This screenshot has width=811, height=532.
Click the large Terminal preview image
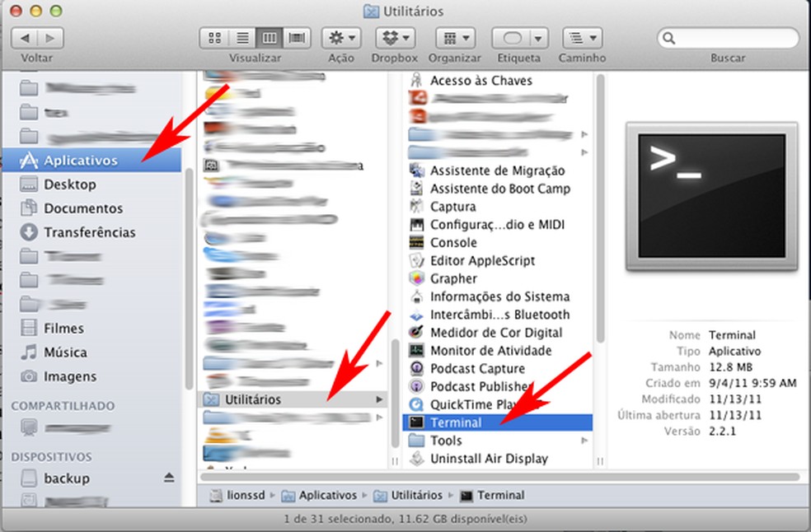point(711,197)
